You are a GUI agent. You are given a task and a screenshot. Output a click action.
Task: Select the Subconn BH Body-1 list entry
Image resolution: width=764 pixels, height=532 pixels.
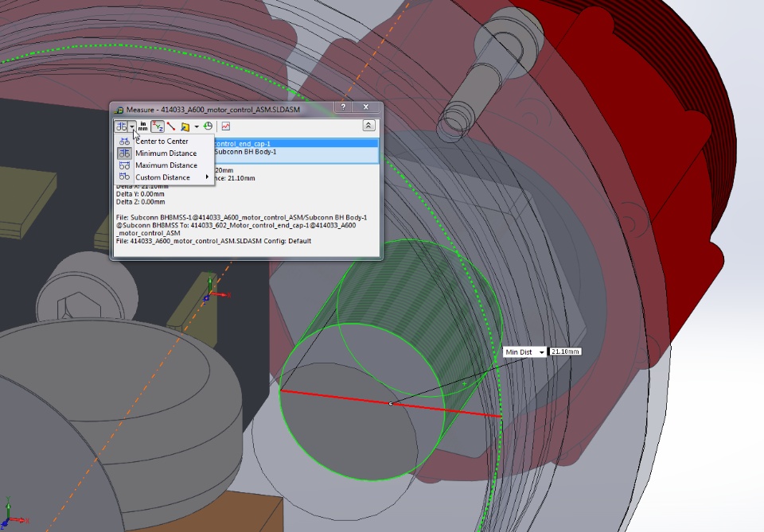click(x=296, y=152)
